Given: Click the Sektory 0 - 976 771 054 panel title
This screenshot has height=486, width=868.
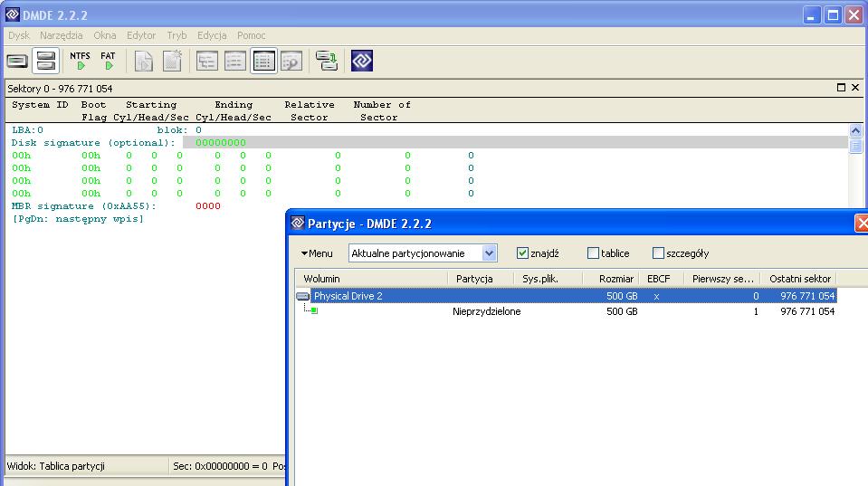Looking at the screenshot, I should [x=60, y=89].
